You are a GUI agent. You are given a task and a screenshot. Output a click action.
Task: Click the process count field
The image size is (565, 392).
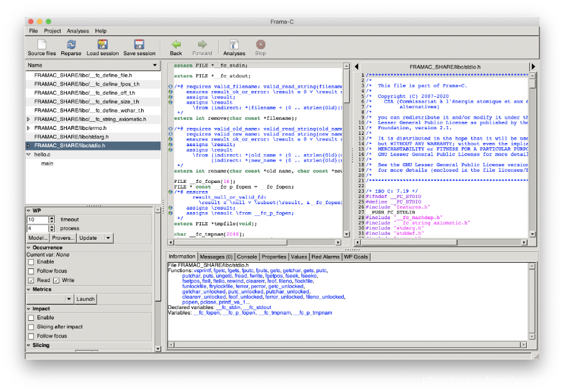coord(37,228)
